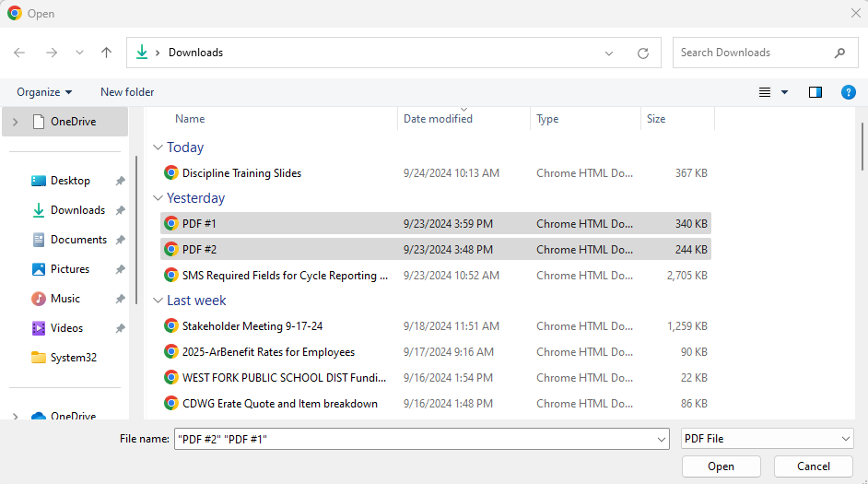Select OneDrive at top of sidebar
The width and height of the screenshot is (868, 484).
[65, 122]
